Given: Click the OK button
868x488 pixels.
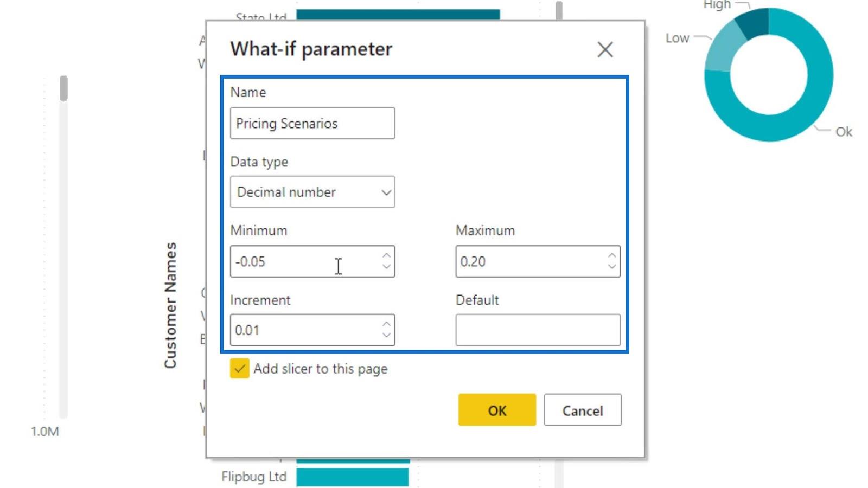Looking at the screenshot, I should 497,410.
